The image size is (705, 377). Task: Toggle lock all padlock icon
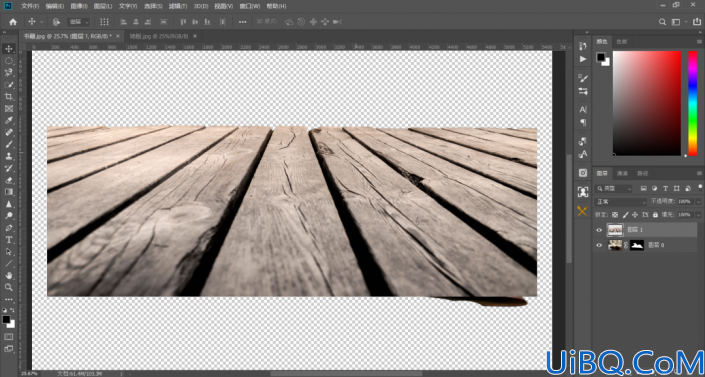(x=655, y=215)
